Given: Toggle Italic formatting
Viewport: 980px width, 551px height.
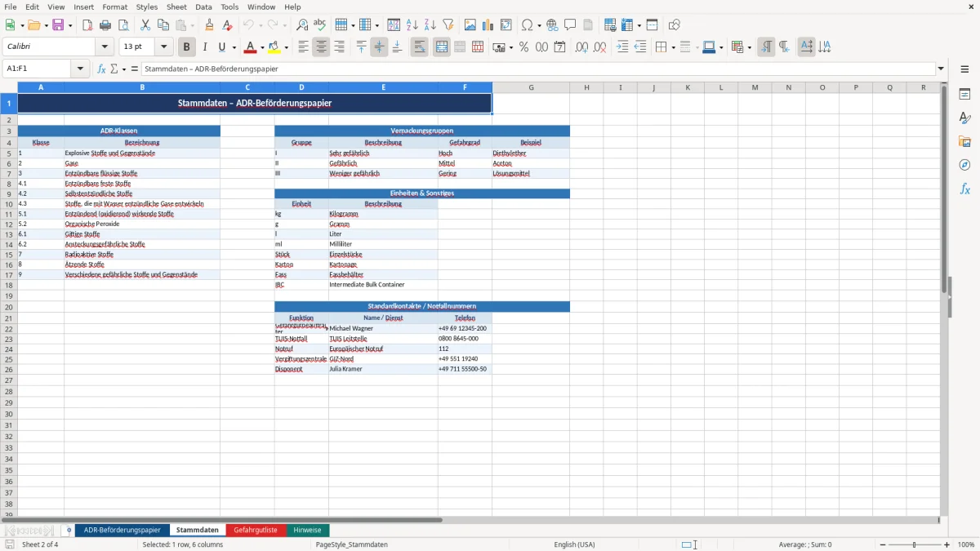Looking at the screenshot, I should pyautogui.click(x=205, y=47).
